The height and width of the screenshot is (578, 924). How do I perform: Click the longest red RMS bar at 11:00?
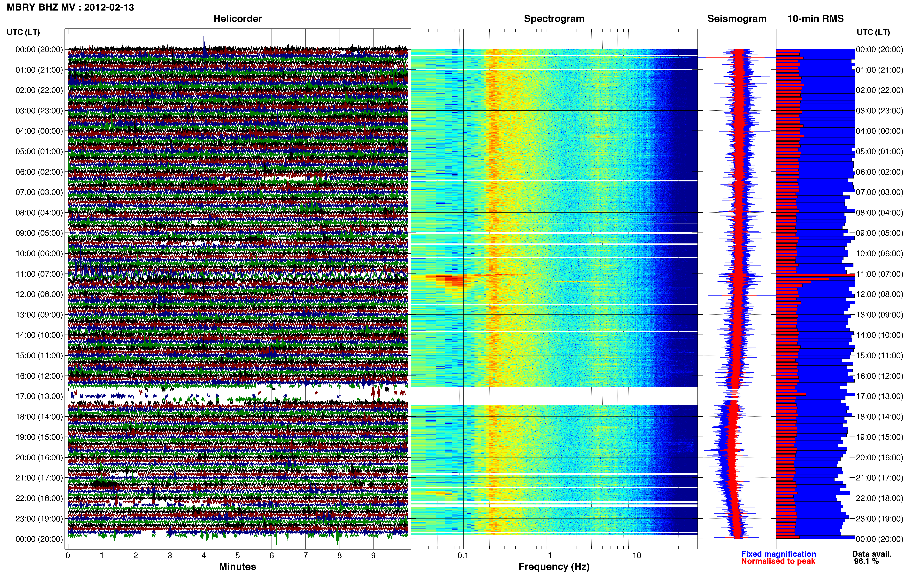pos(816,275)
